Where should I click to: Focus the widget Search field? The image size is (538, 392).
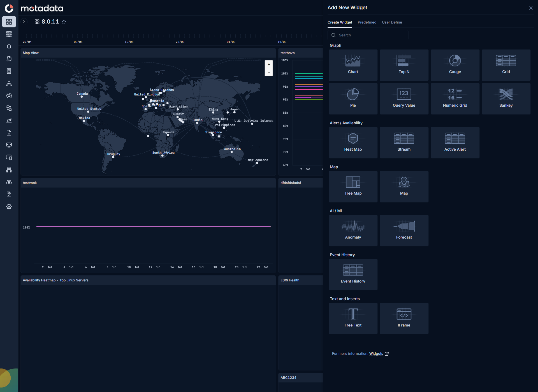pyautogui.click(x=368, y=35)
